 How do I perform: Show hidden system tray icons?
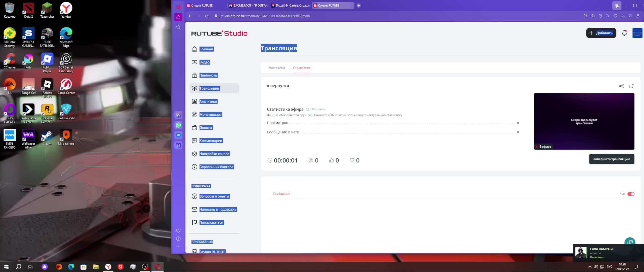[590, 267]
